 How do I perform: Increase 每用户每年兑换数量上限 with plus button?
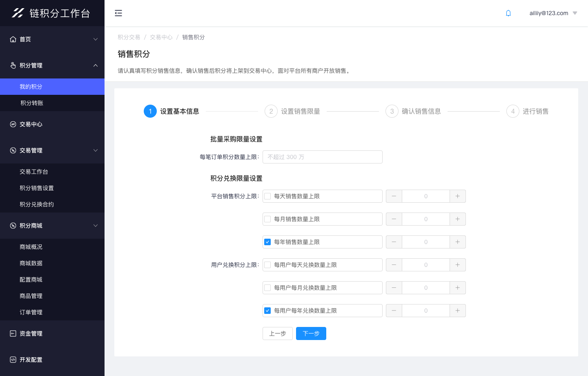coord(458,311)
